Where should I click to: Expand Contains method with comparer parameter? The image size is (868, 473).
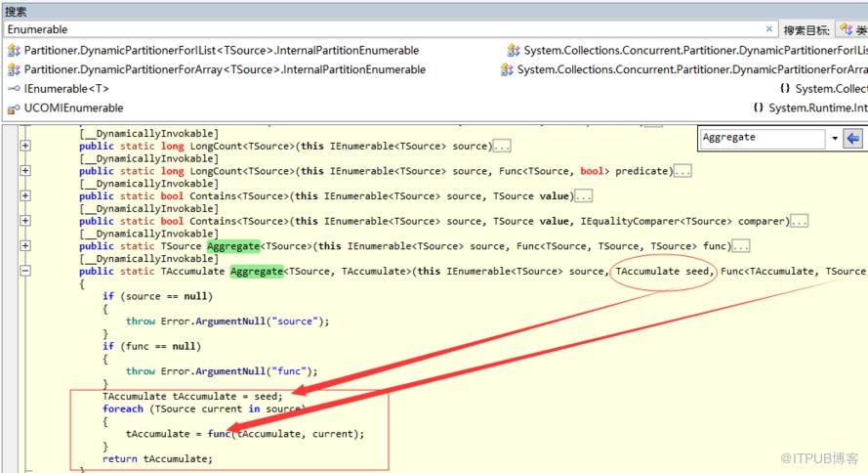click(x=25, y=221)
